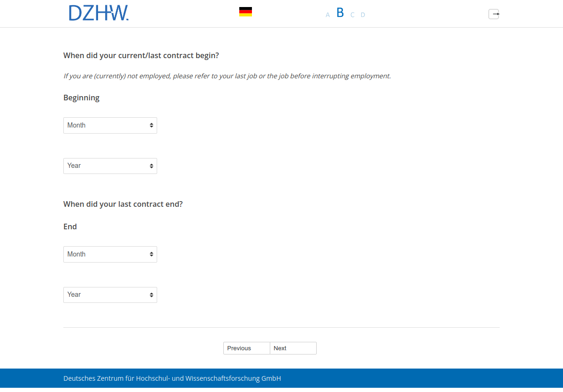Click the italic not-employed hint text
Image resolution: width=563 pixels, height=392 pixels.
tap(227, 76)
